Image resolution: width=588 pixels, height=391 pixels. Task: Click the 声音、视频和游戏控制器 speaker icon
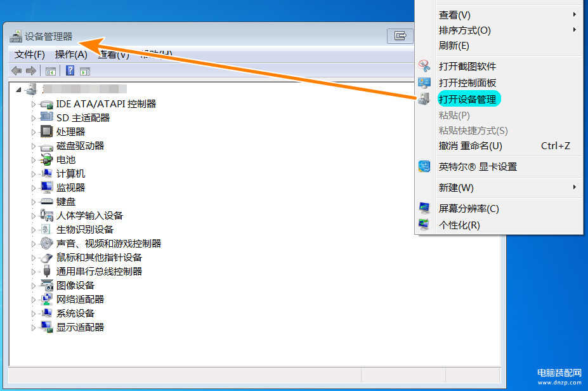pos(46,243)
